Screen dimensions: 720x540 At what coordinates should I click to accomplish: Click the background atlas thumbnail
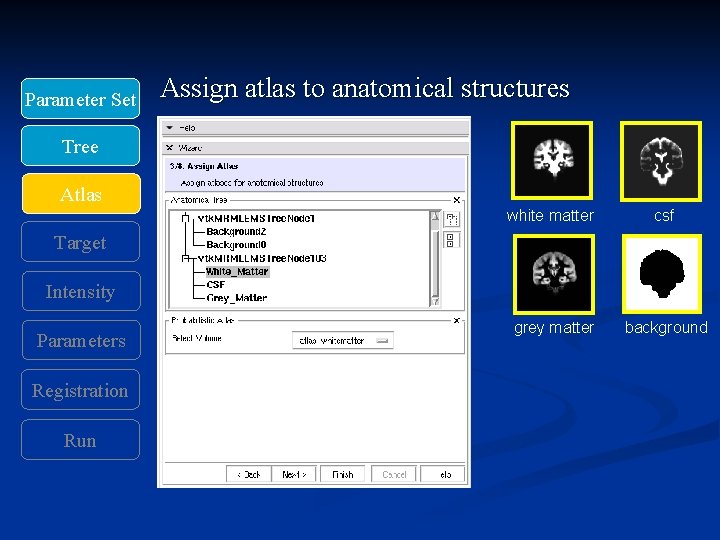pyautogui.click(x=662, y=274)
